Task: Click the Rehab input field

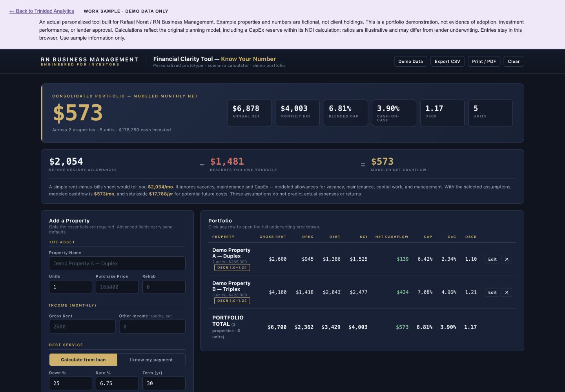Action: pyautogui.click(x=164, y=287)
